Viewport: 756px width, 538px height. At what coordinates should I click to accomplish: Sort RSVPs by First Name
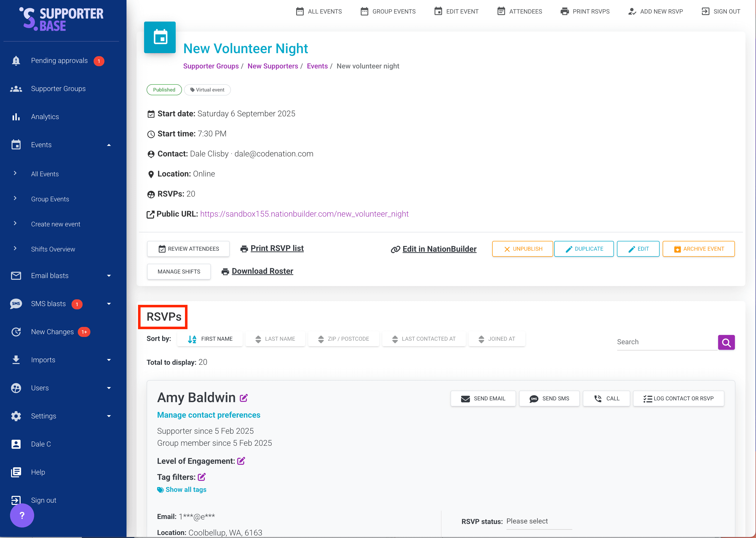coord(210,339)
